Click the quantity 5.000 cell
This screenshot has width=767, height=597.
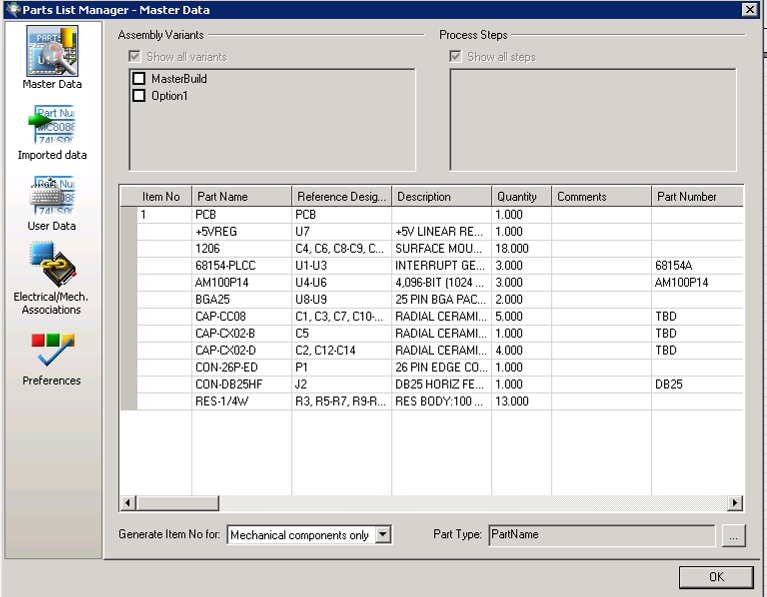pyautogui.click(x=521, y=317)
